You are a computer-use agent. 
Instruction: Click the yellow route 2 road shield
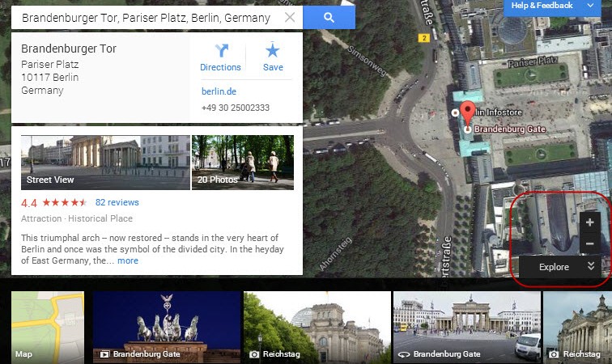[424, 38]
